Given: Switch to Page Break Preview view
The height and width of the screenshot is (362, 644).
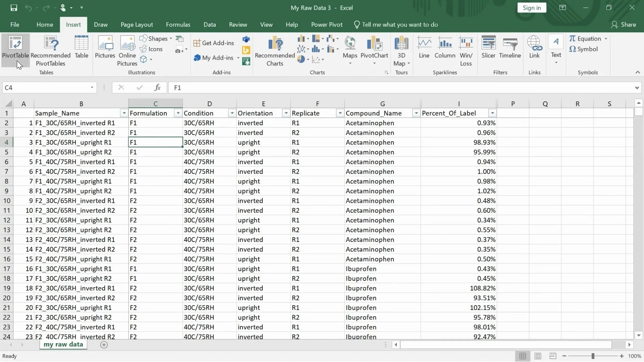Looking at the screenshot, I should pos(553,356).
